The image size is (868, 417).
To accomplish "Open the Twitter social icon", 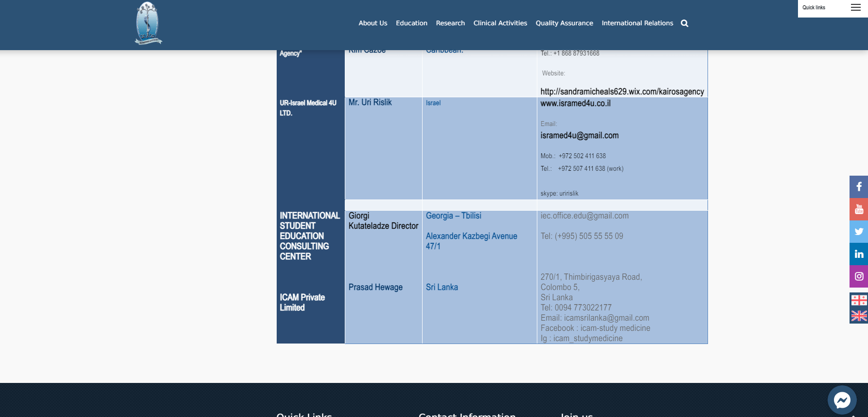I will coord(859,232).
